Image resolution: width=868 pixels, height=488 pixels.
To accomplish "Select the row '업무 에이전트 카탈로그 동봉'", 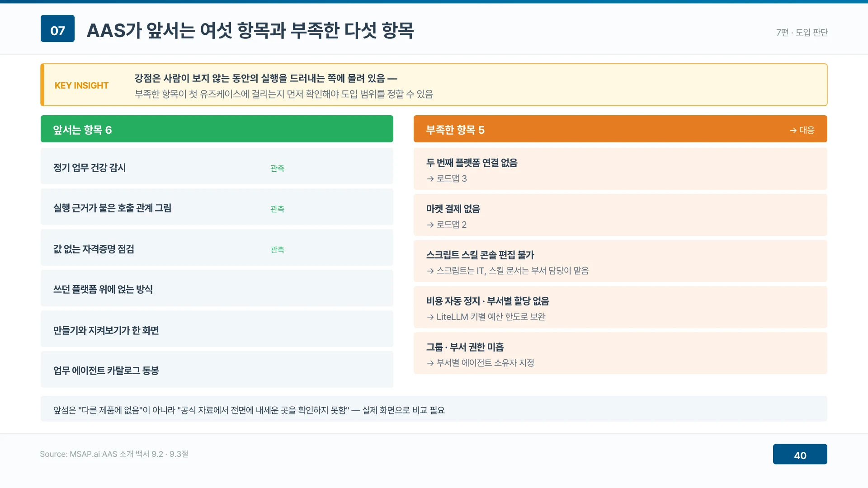I will coord(217,369).
